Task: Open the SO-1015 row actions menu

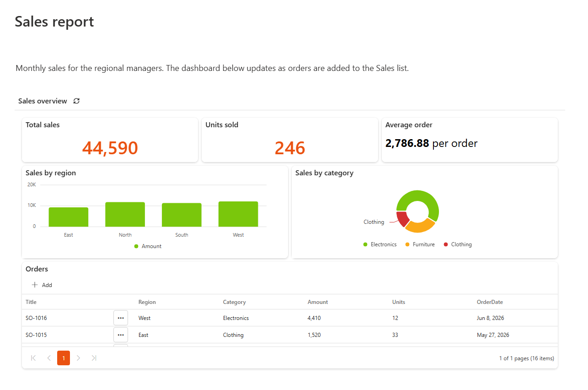Action: click(121, 335)
